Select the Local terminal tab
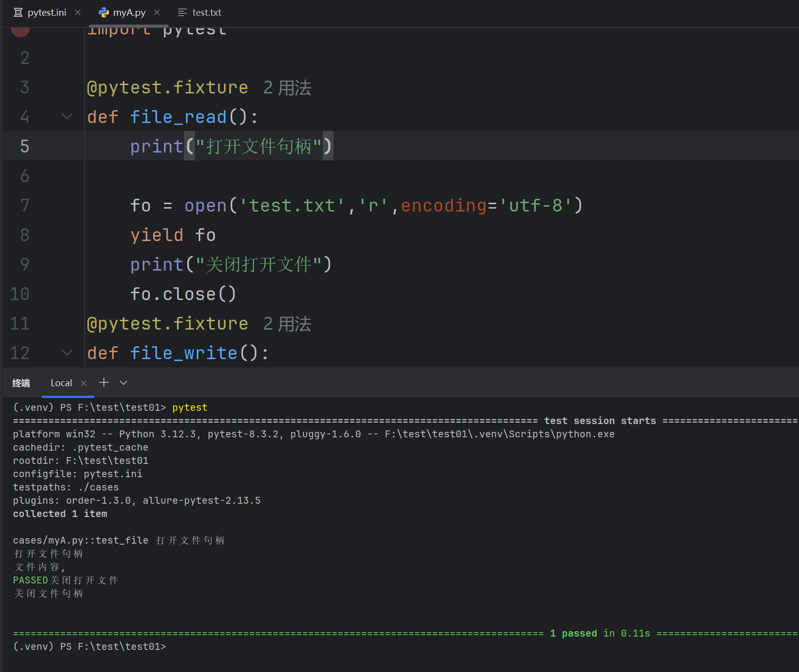This screenshot has height=672, width=799. tap(61, 383)
